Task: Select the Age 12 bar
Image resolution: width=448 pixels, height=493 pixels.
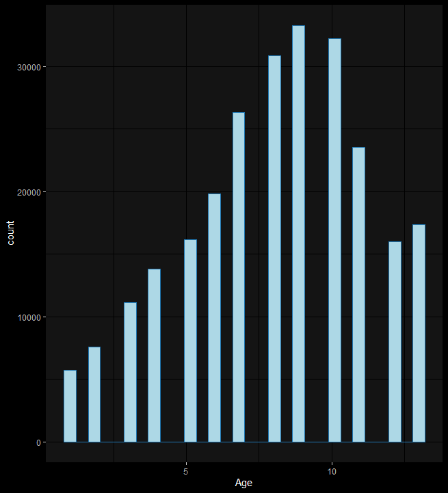Action: tap(395, 342)
